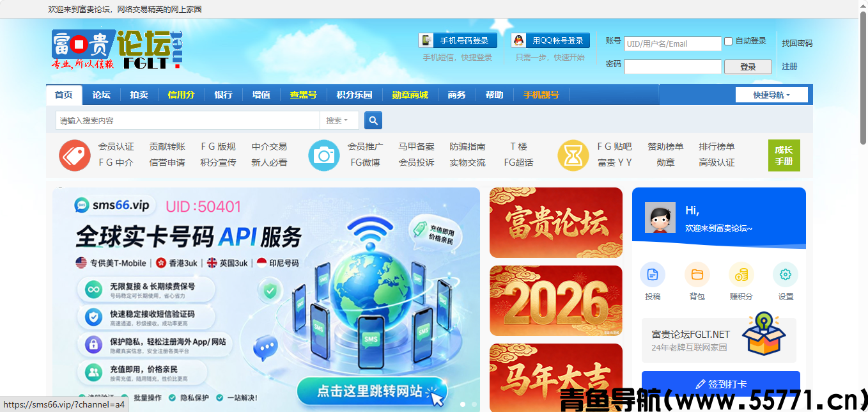Click the 高级认证 link

pyautogui.click(x=717, y=162)
